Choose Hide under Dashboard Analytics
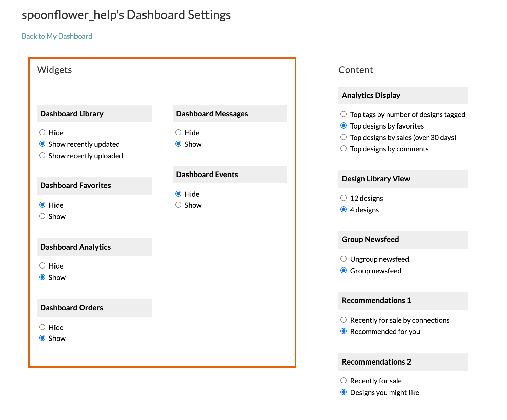The image size is (507, 420). click(42, 265)
